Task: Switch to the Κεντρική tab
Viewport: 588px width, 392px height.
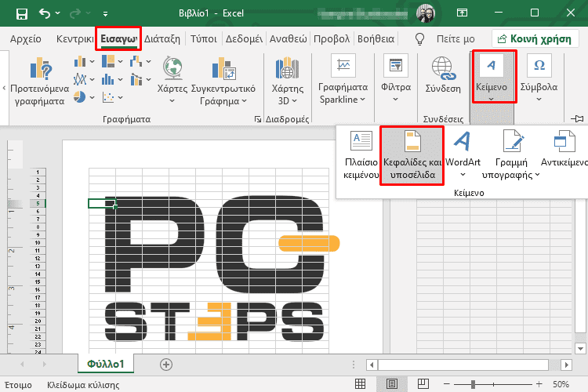Action: pyautogui.click(x=74, y=38)
